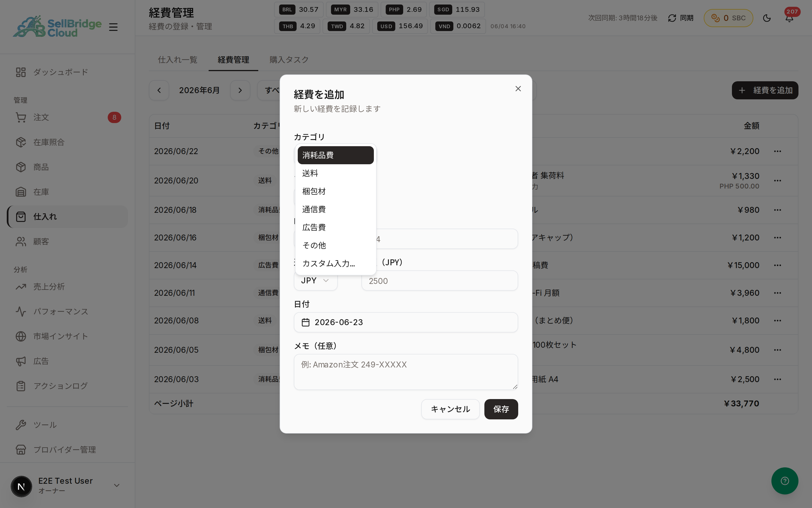Image resolution: width=812 pixels, height=508 pixels.
Task: Open the 顧客 page
Action: click(x=67, y=242)
